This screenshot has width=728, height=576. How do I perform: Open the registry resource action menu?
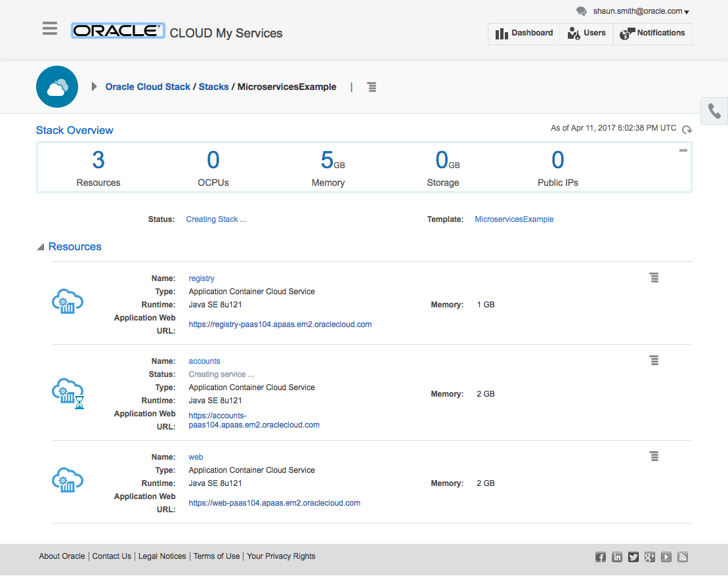click(x=654, y=278)
